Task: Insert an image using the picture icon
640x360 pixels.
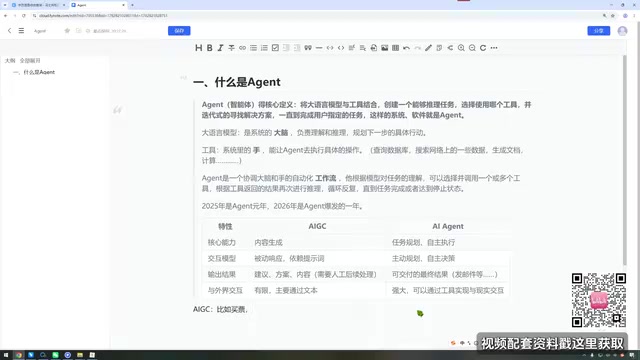Action: pos(384,48)
